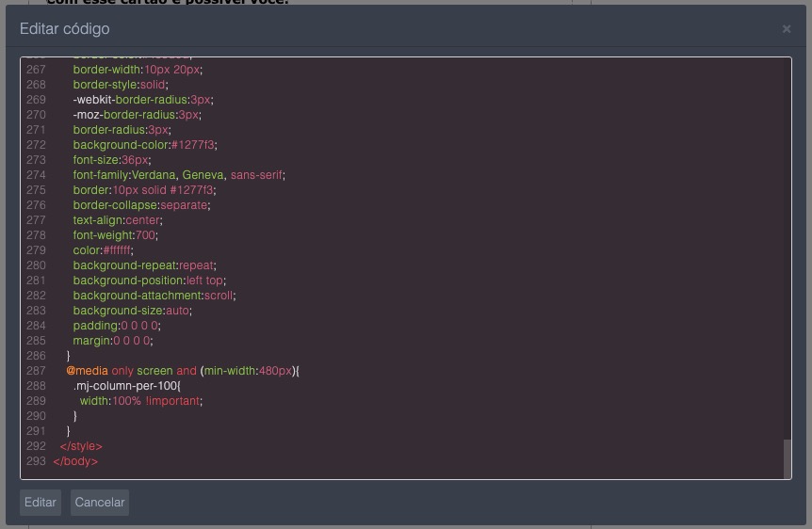
Task: Click line 272 background-color:#1277f3
Action: pyautogui.click(x=145, y=145)
